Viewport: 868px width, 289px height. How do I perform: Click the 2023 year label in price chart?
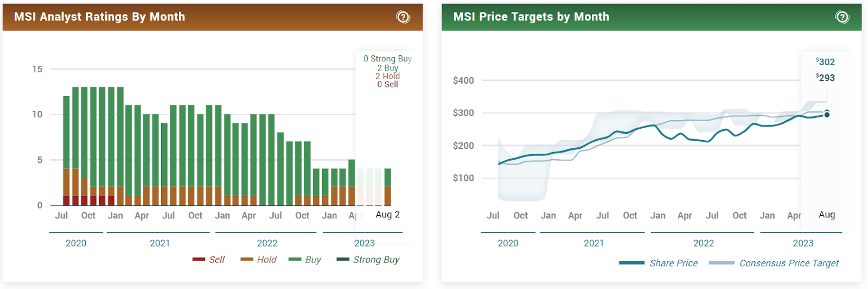click(x=803, y=243)
